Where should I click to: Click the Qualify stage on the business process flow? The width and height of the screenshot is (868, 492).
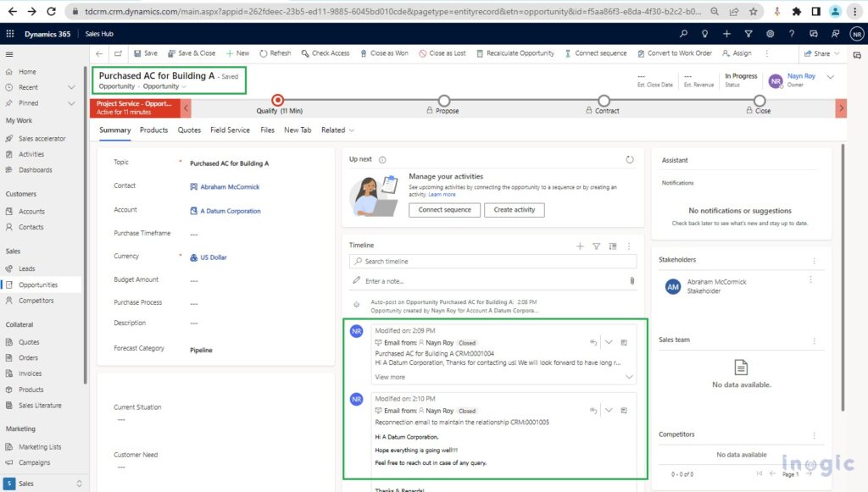tap(279, 103)
